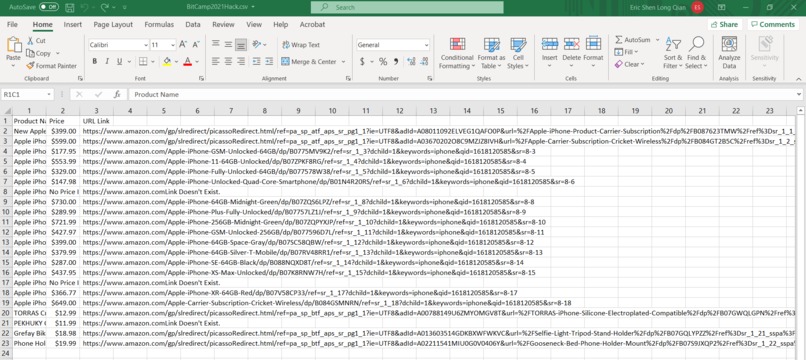806x360 pixels.
Task: Click the Search box in title bar
Action: 407,7
